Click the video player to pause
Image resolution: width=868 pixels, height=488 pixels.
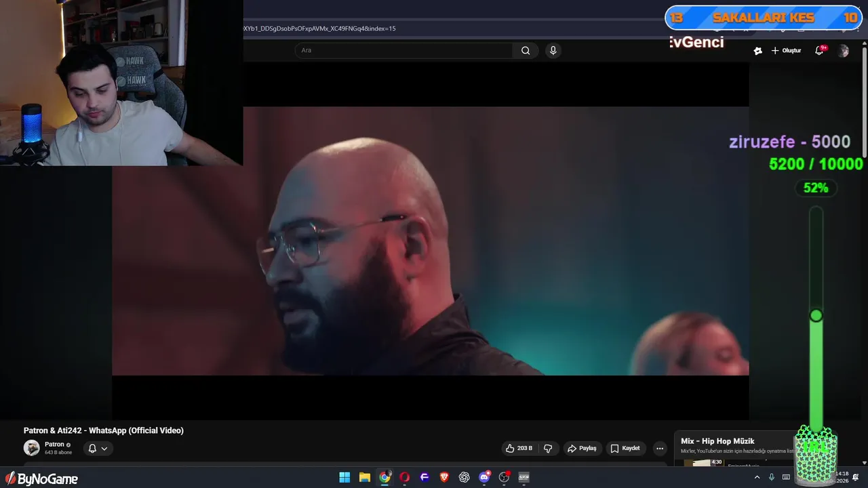(430, 241)
